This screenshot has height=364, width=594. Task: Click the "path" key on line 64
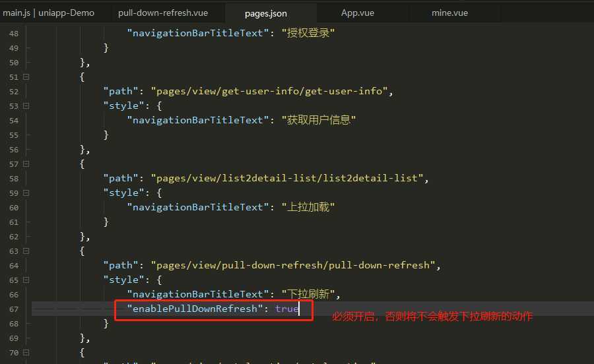pyautogui.click(x=121, y=265)
